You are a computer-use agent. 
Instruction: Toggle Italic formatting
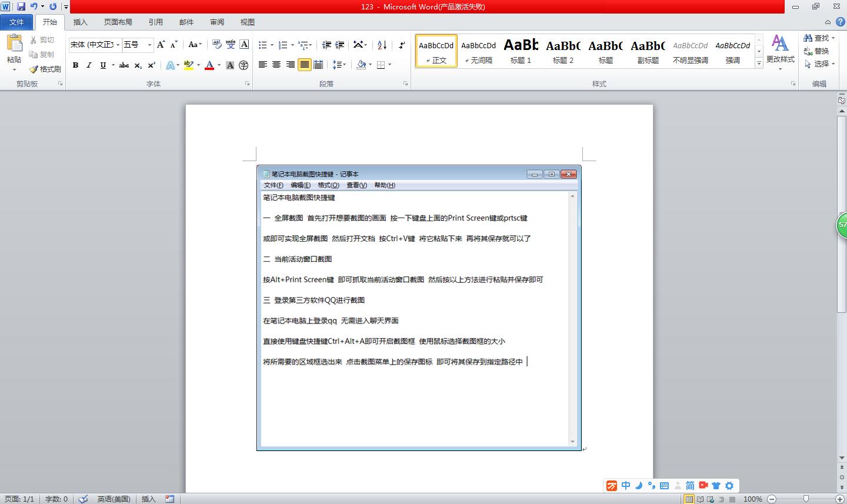coord(89,65)
